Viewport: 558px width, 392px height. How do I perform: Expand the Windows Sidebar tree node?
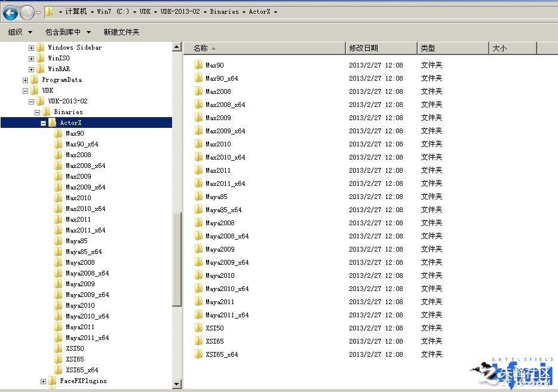[x=31, y=48]
